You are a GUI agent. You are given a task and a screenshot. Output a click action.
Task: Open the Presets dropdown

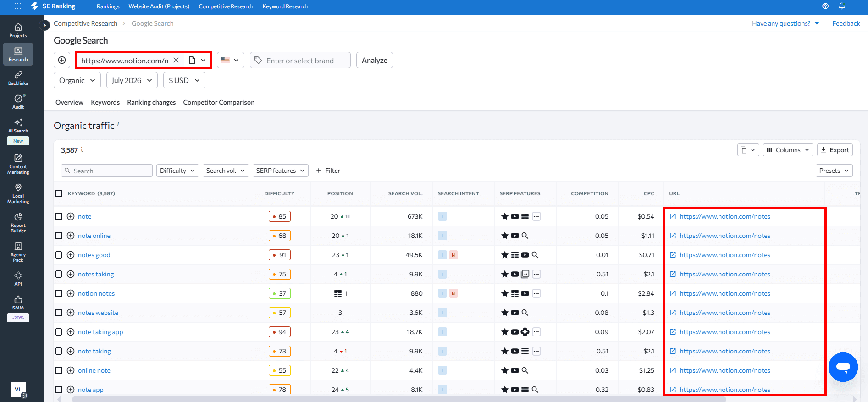pos(834,171)
